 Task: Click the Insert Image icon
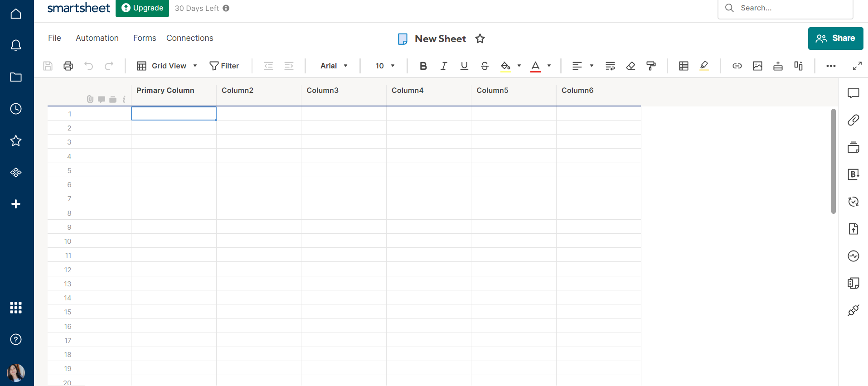tap(757, 66)
